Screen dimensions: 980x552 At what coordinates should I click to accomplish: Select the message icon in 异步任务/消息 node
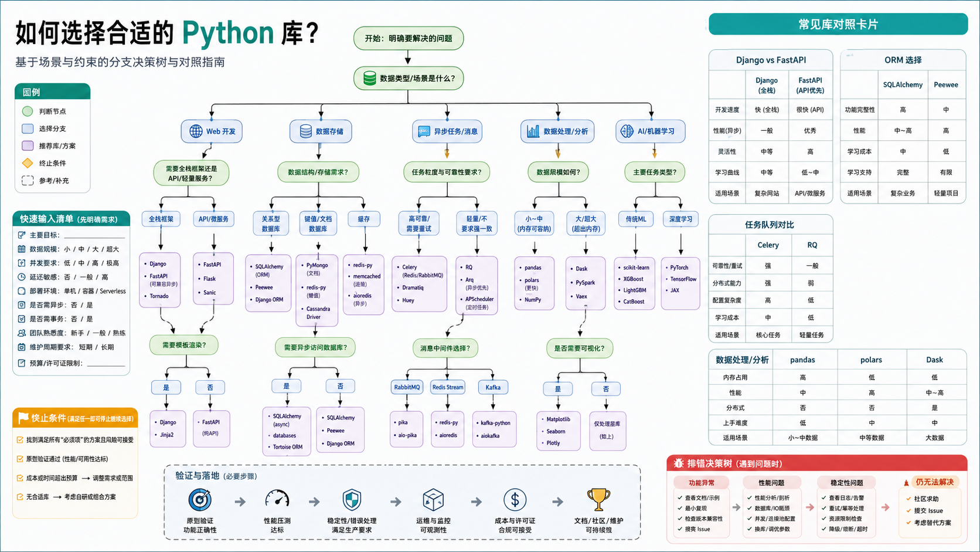pos(424,131)
